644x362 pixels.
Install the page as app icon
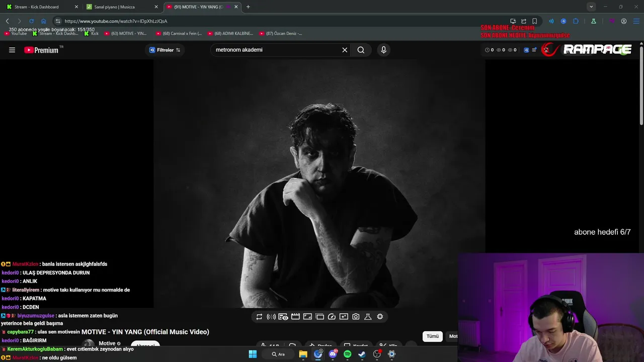tap(513, 21)
